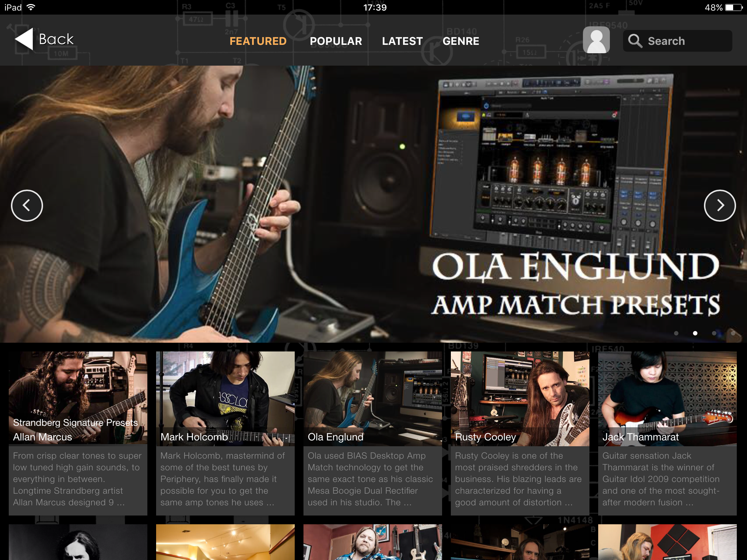Tap the 'Jack Thammarat' name label
This screenshot has width=747, height=560.
(640, 437)
